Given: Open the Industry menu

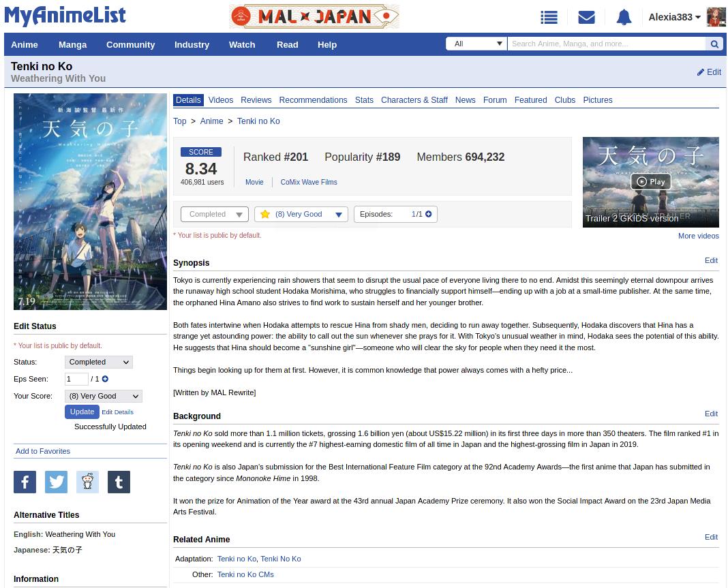Looking at the screenshot, I should 192,44.
